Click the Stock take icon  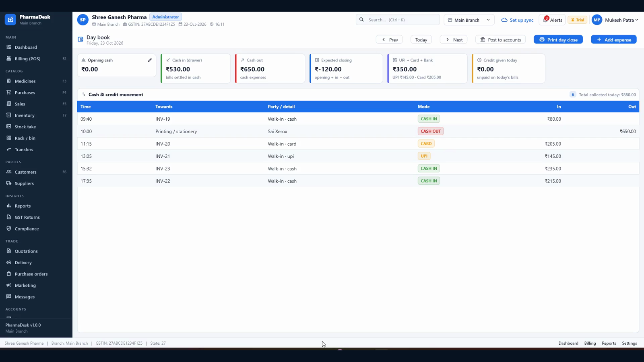[9, 126]
